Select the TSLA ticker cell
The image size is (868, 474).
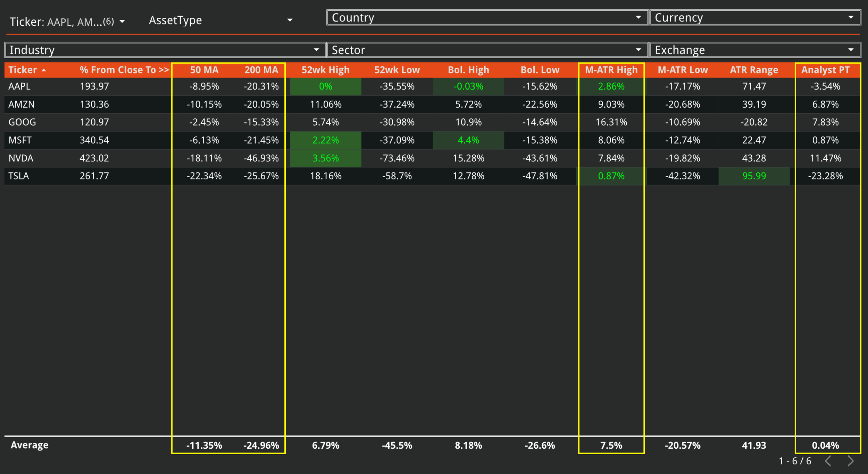click(19, 176)
